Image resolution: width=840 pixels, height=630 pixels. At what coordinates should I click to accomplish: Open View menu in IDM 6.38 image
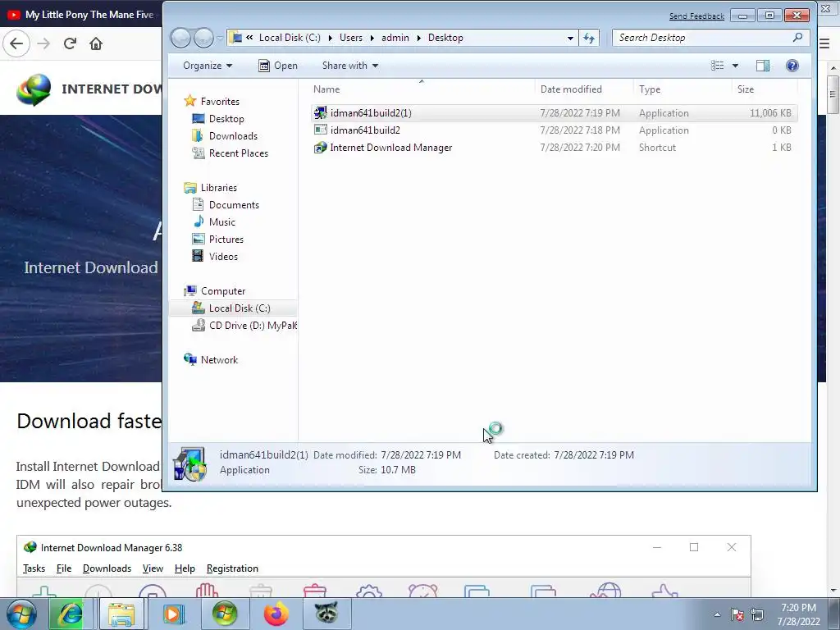(153, 568)
